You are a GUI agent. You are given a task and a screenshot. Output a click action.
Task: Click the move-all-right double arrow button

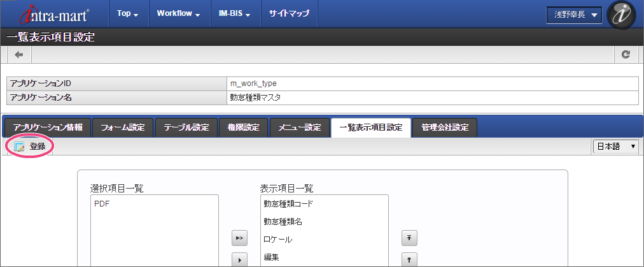point(239,238)
